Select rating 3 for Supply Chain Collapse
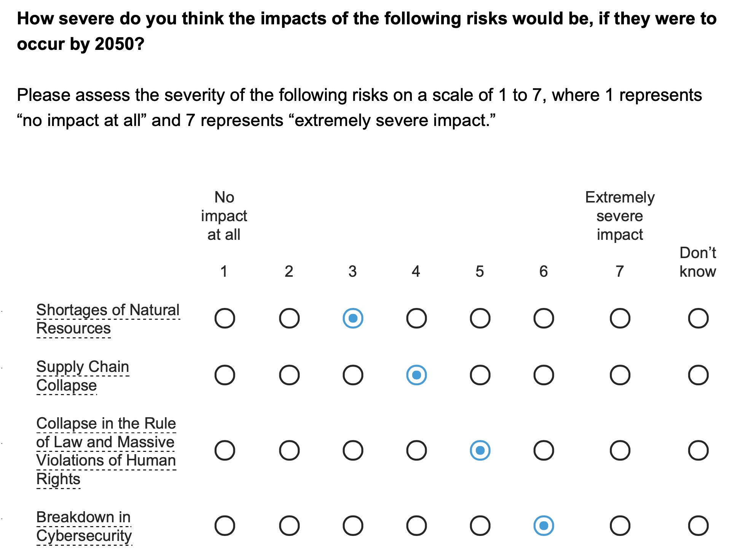The height and width of the screenshot is (555, 756). 353,375
